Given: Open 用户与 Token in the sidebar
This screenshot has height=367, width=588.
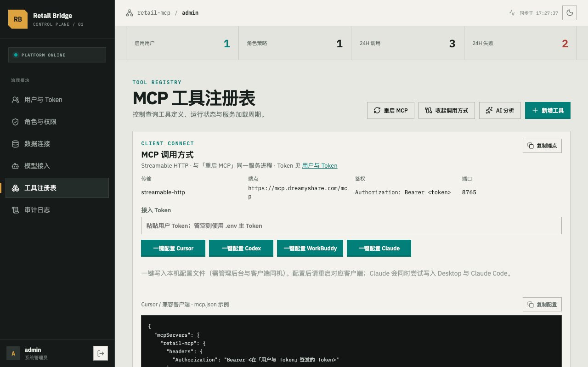Looking at the screenshot, I should pyautogui.click(x=57, y=100).
